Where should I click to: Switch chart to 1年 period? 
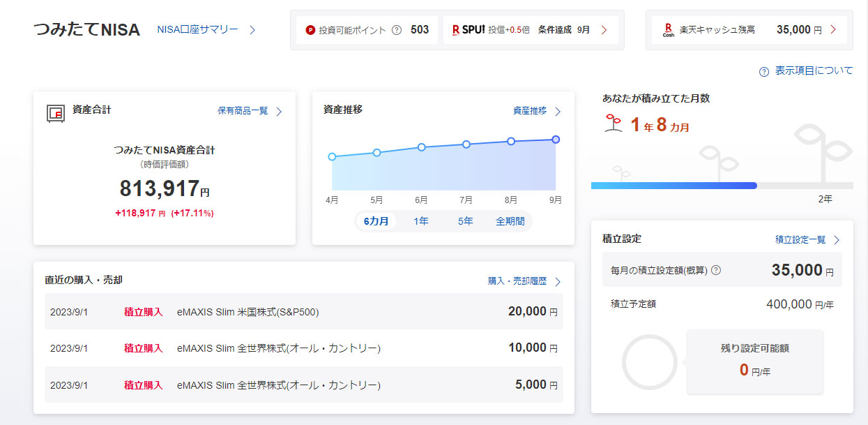(x=421, y=221)
